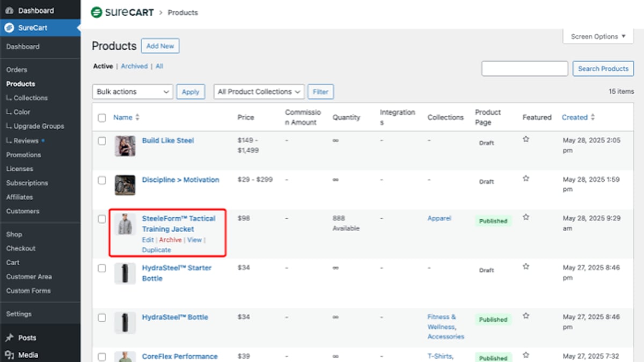Switch to the Archived products view
The width and height of the screenshot is (644, 362).
point(134,67)
